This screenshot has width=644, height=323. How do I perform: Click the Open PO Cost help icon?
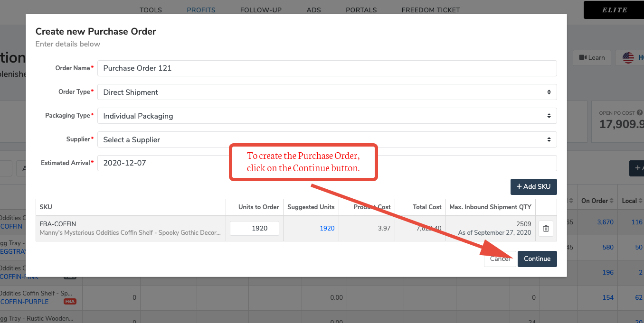pos(639,113)
